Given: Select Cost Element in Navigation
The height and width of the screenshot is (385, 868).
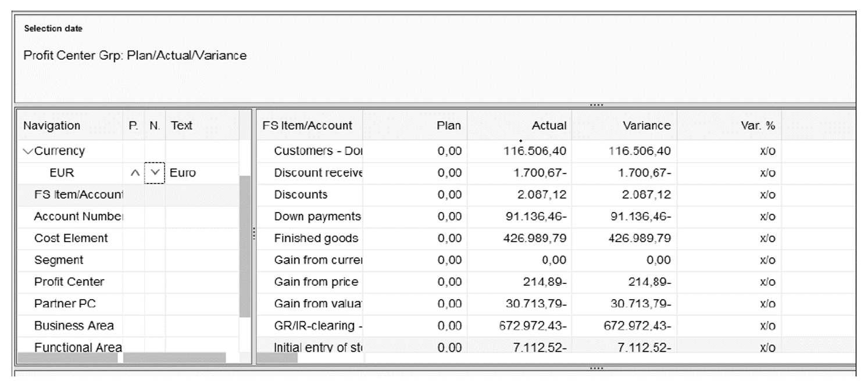Looking at the screenshot, I should pyautogui.click(x=71, y=238).
